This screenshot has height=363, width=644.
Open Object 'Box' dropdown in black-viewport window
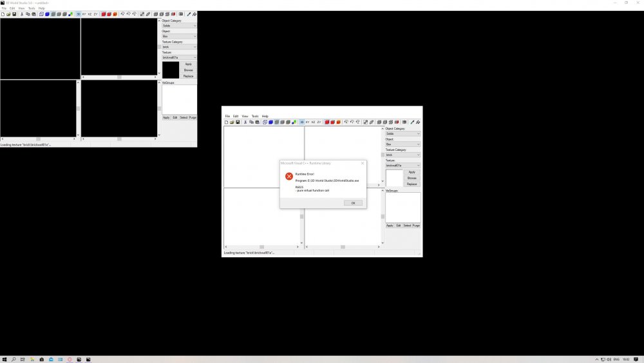tap(179, 36)
